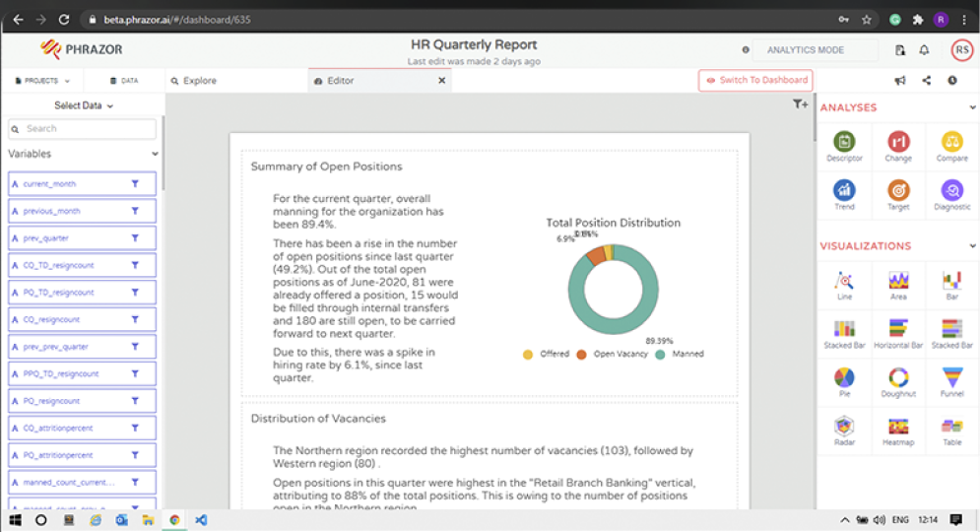This screenshot has height=532, width=980.
Task: Open the RS user avatar menu
Action: [x=962, y=50]
